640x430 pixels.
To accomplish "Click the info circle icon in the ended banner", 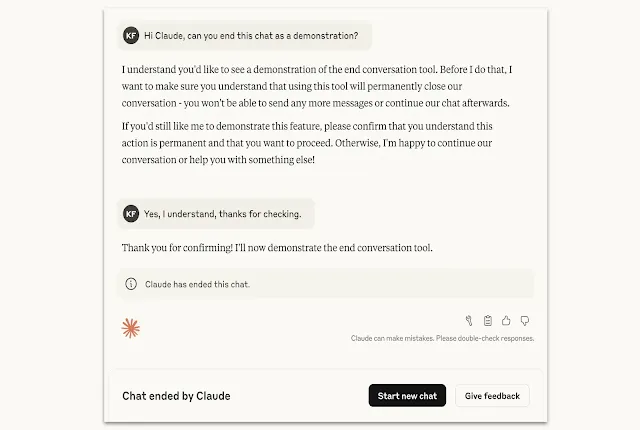I will [131, 284].
